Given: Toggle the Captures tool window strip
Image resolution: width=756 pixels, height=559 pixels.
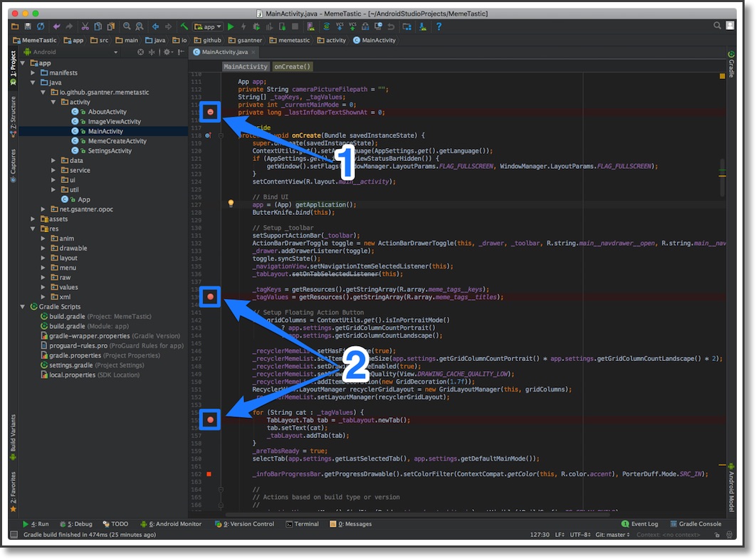Looking at the screenshot, I should [x=13, y=165].
